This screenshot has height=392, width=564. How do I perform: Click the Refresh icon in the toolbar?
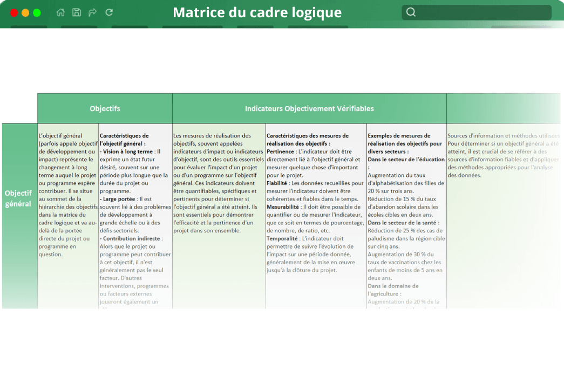pyautogui.click(x=108, y=12)
